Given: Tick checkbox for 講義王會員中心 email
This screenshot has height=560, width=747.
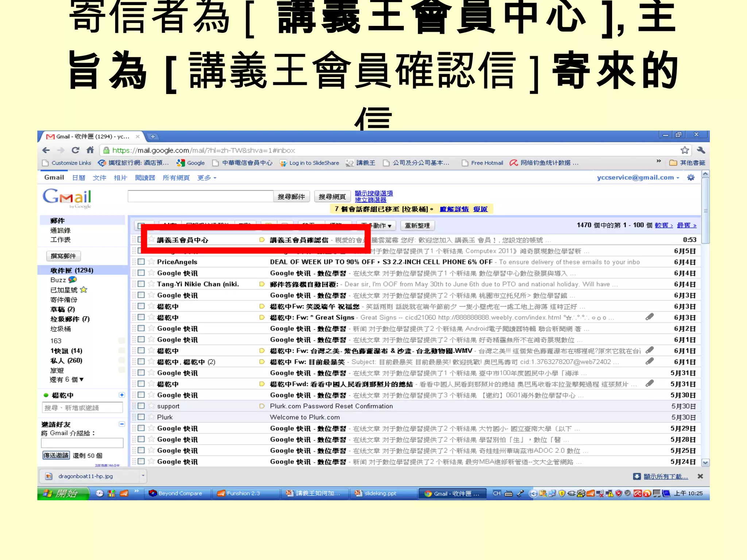Looking at the screenshot, I should click(x=139, y=239).
